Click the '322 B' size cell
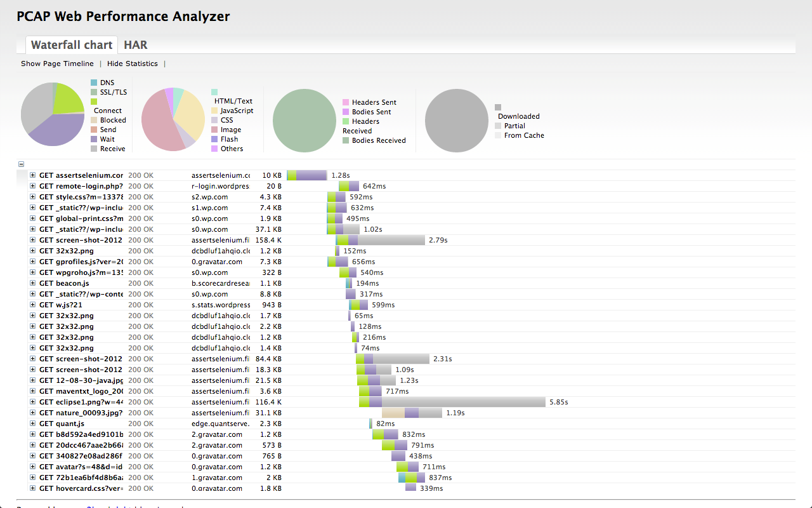The image size is (812, 508). tap(272, 272)
